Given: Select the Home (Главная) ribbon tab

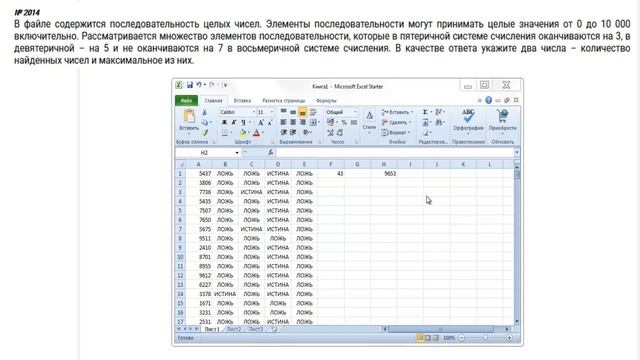Looking at the screenshot, I should click(x=213, y=100).
